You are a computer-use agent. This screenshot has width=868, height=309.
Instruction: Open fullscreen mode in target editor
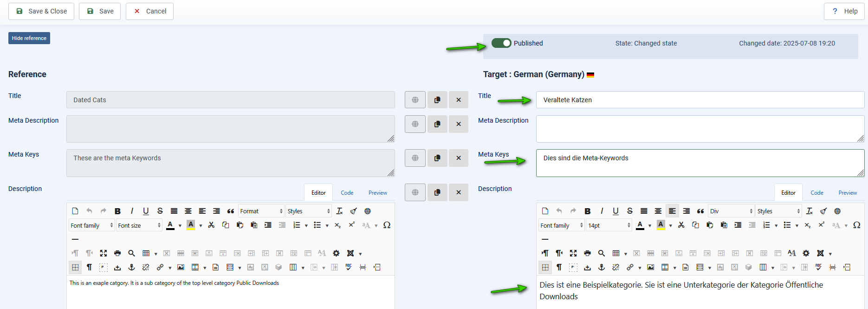point(573,253)
